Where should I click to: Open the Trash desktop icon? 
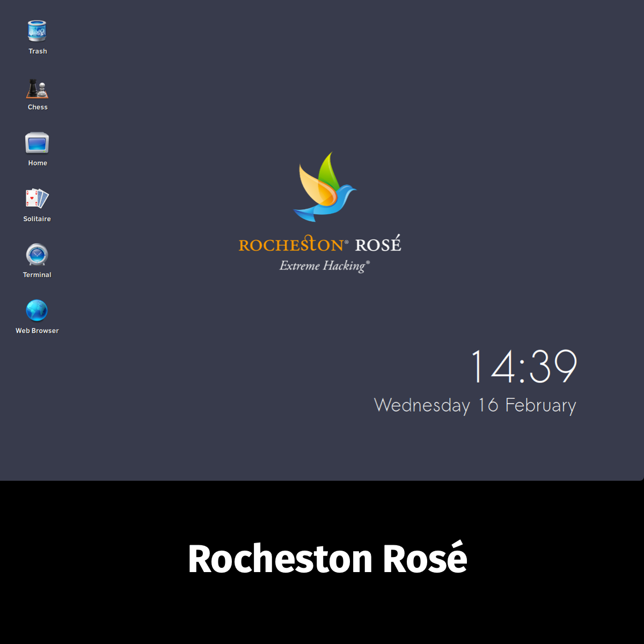(37, 31)
